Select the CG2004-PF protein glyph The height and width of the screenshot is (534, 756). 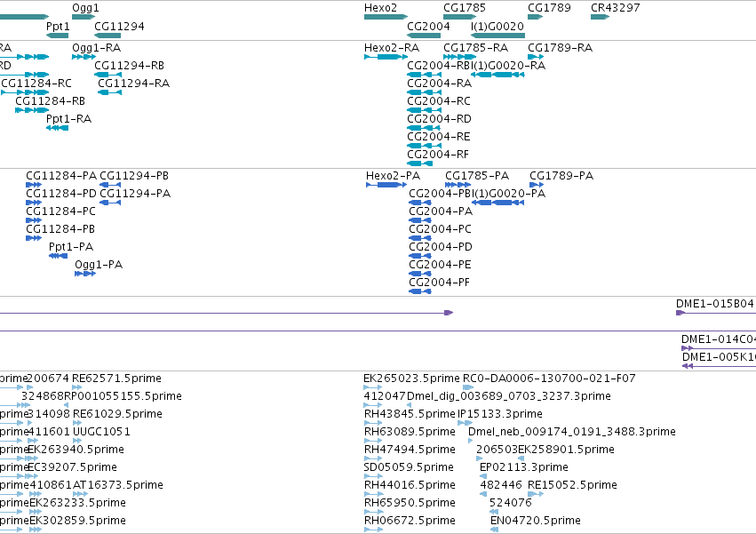pyautogui.click(x=420, y=291)
